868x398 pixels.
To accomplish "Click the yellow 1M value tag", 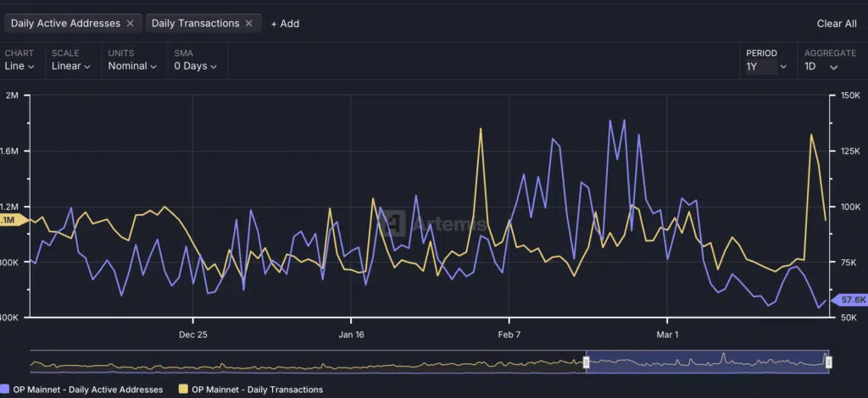I will [x=14, y=220].
